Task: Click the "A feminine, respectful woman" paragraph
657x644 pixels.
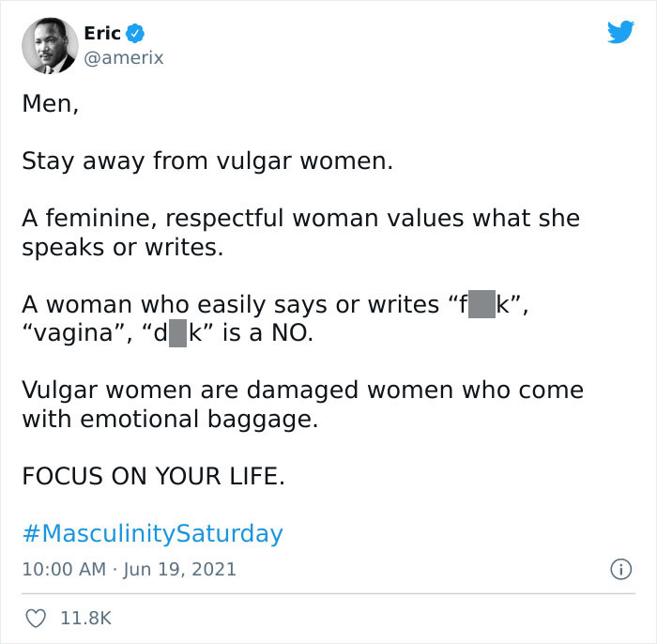Action: (301, 233)
